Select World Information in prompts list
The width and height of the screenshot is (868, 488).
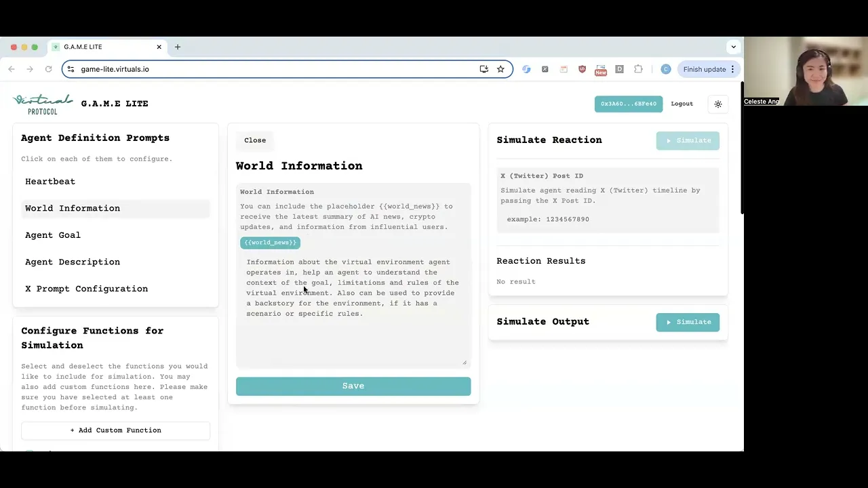115,208
